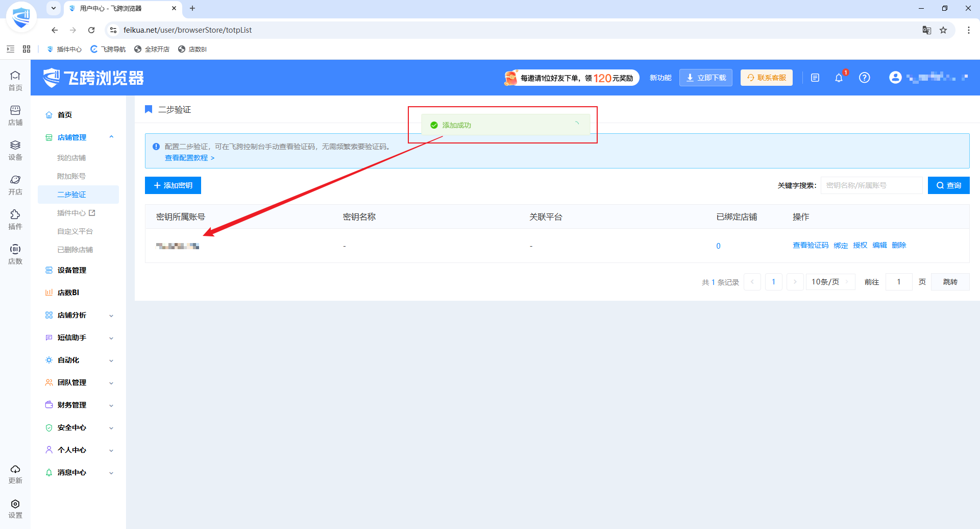Click the 飞跨浏览器 logo
980x529 pixels.
click(93, 78)
